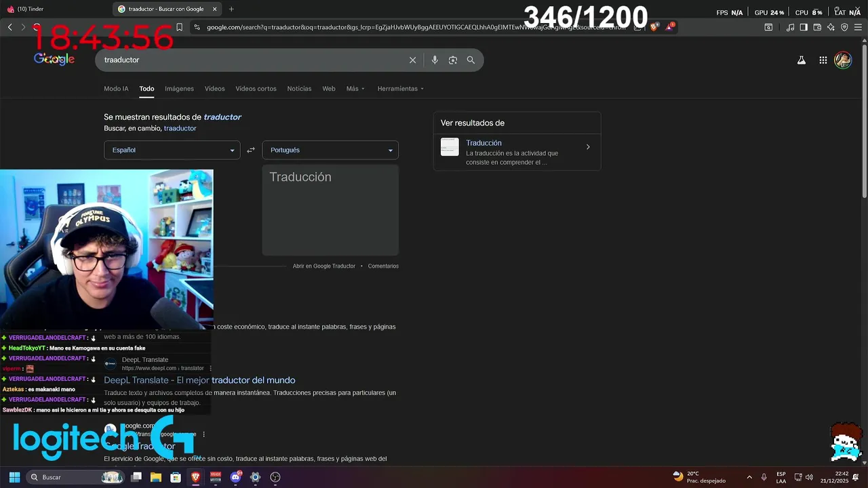Start voice search with the microphone icon
This screenshot has width=868, height=488.
point(435,60)
